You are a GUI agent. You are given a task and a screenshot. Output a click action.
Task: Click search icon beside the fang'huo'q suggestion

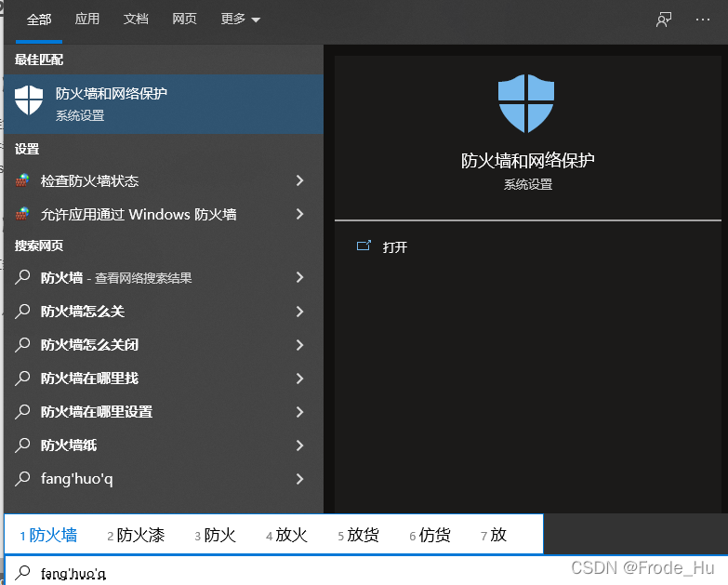click(22, 478)
